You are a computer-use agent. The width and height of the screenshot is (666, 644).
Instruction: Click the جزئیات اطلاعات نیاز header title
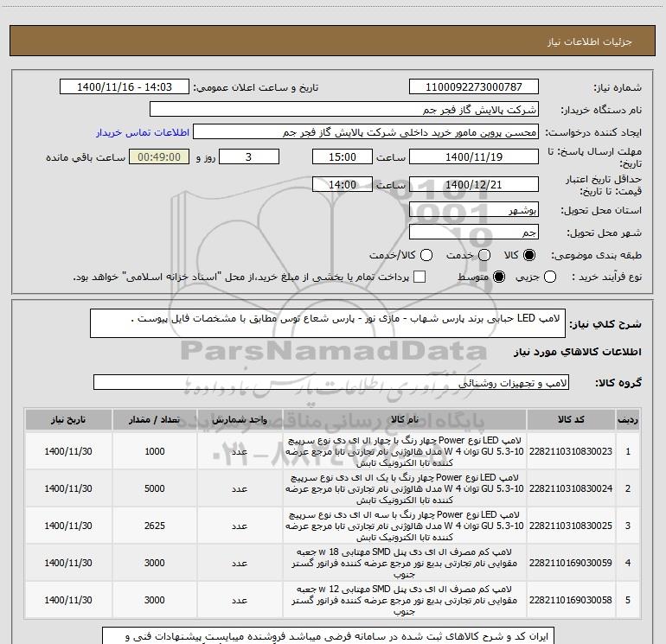point(590,41)
